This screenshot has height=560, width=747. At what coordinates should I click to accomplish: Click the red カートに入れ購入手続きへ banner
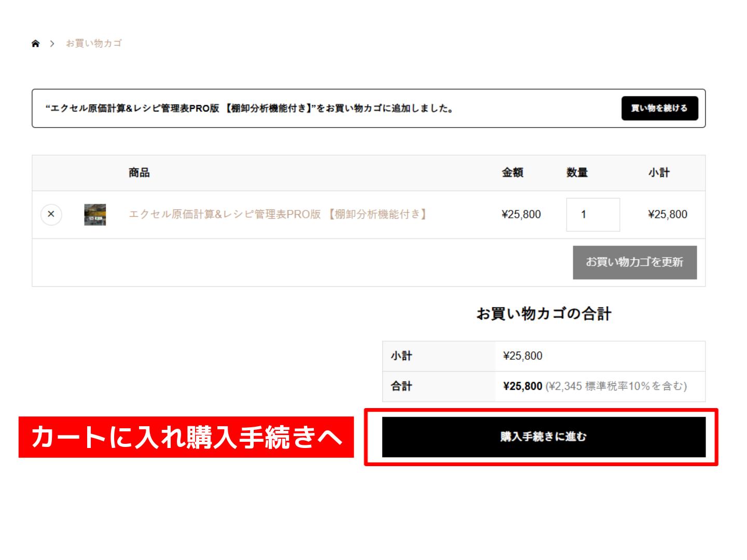186,437
